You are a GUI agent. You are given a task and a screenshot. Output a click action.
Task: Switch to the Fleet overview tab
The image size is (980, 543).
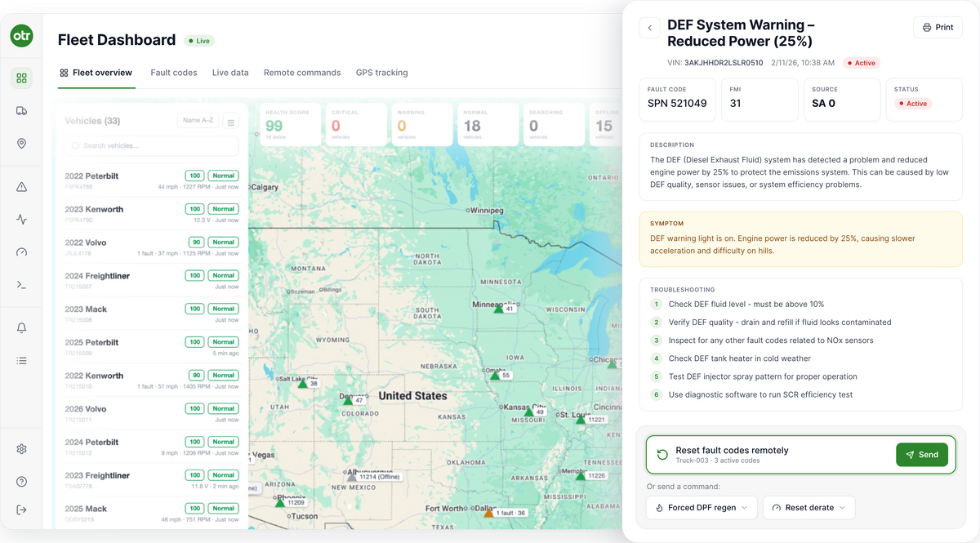point(96,73)
